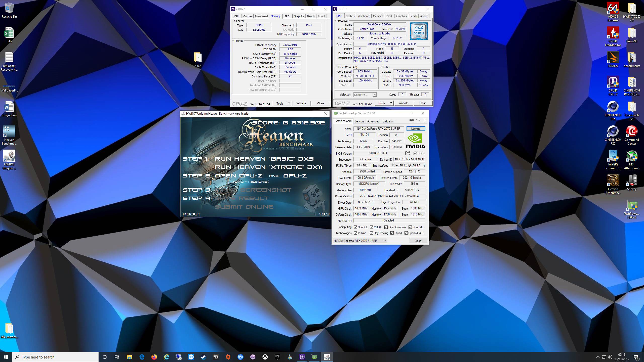Select the TechPowerUp GPU-Z desktop icon

(x=632, y=209)
